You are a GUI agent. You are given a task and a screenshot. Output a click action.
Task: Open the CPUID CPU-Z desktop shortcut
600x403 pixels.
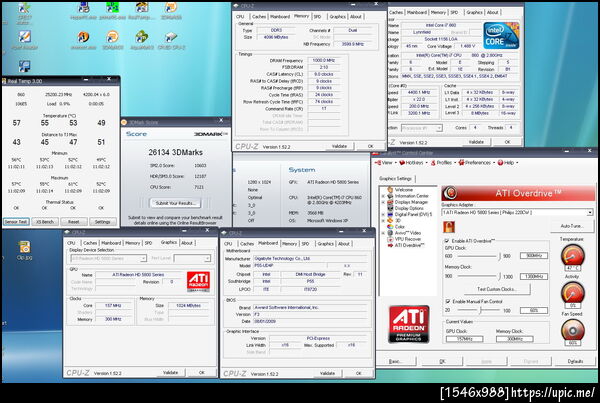[171, 40]
